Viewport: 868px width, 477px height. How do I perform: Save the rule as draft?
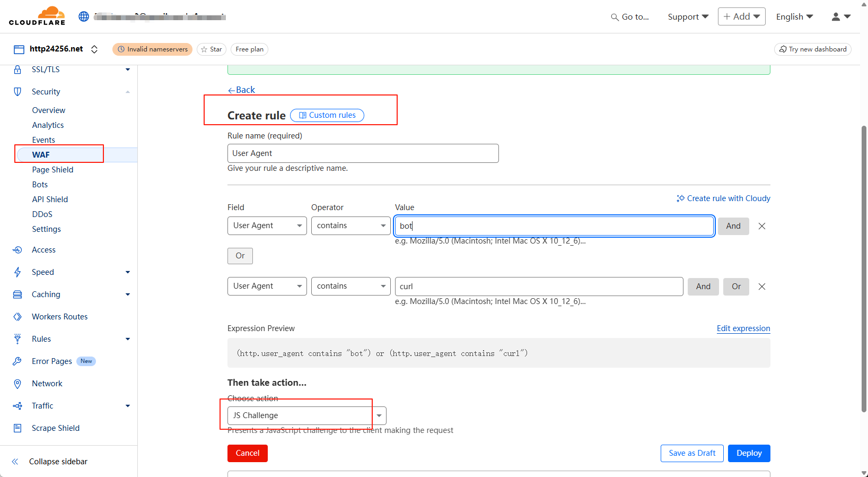692,453
